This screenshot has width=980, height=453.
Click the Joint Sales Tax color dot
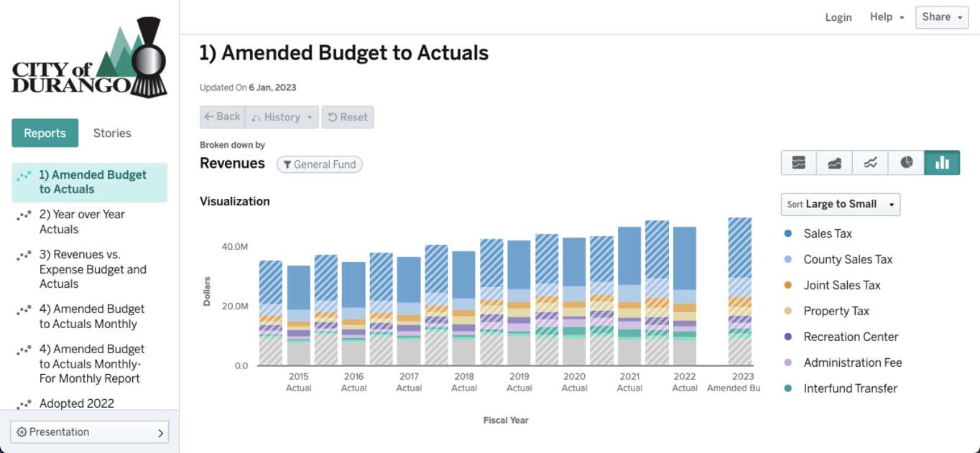coord(788,285)
